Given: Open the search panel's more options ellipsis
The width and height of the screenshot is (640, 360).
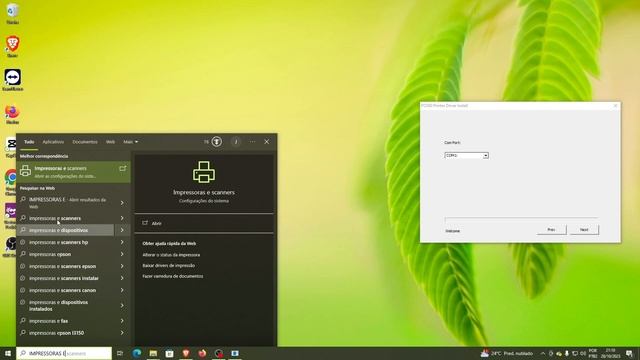Looking at the screenshot, I should click(252, 142).
